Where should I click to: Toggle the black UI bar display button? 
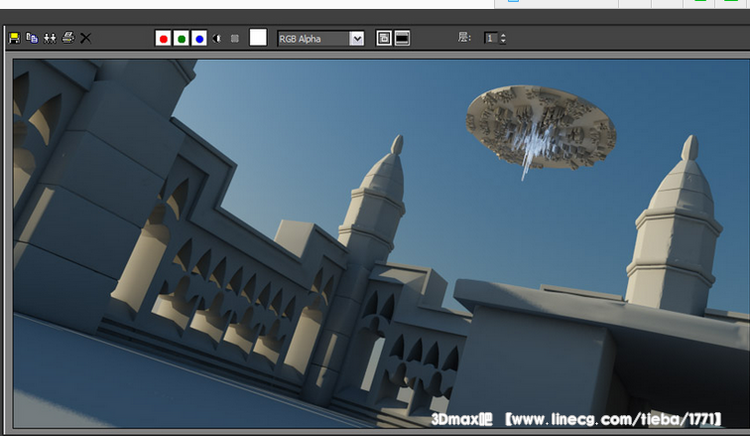[402, 38]
